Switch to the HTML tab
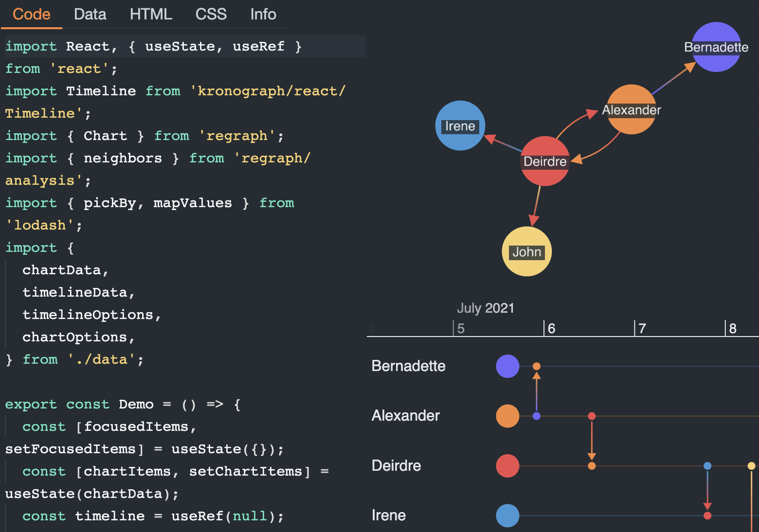This screenshot has height=532, width=759. (x=151, y=14)
